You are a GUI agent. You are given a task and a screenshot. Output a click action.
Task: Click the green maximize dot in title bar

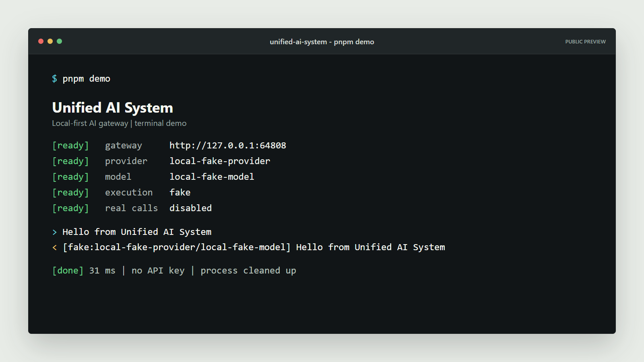pos(59,41)
